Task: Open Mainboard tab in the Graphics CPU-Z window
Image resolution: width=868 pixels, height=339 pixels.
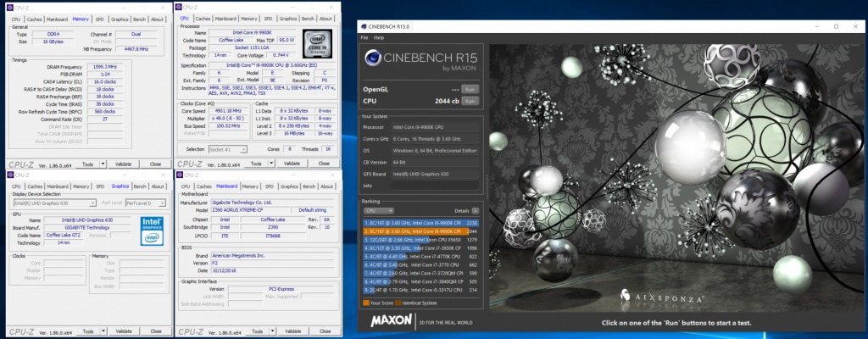Action: tap(58, 186)
